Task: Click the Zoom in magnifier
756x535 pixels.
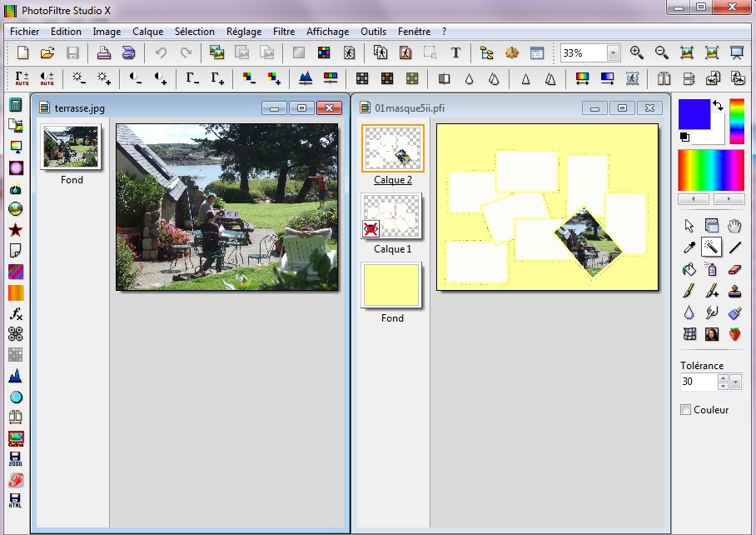Action: tap(636, 52)
